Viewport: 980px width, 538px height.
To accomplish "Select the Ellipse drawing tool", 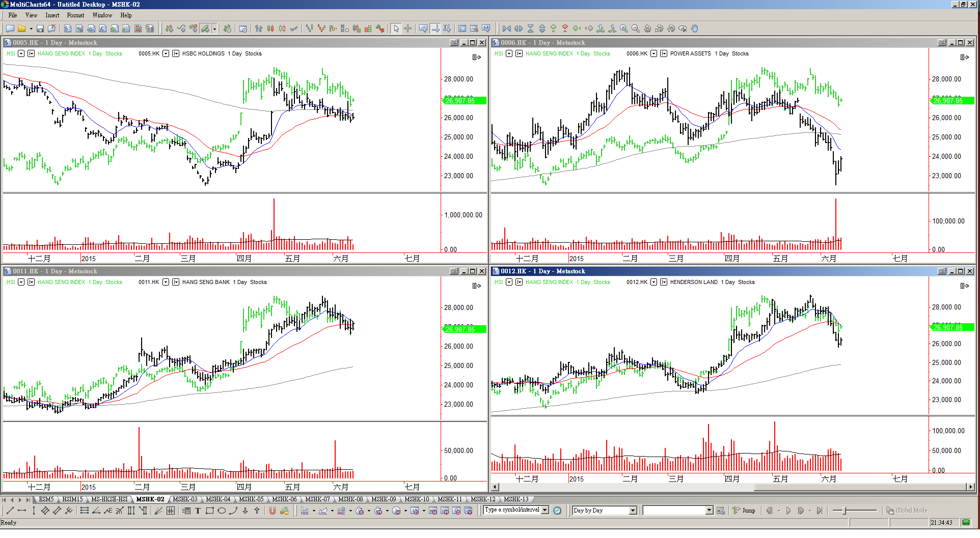I will pos(221,511).
